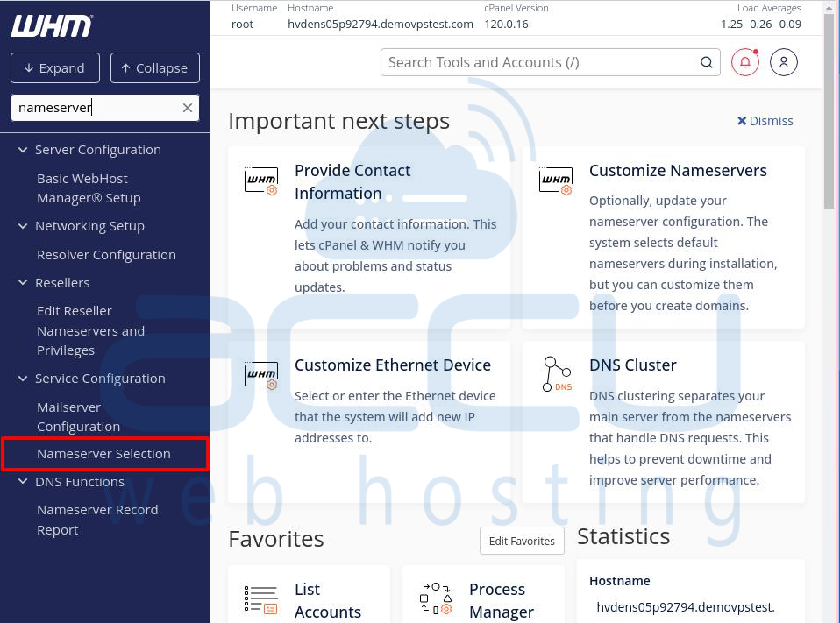The height and width of the screenshot is (623, 840).
Task: Click the cPanel version 120.0.16
Action: coord(506,25)
